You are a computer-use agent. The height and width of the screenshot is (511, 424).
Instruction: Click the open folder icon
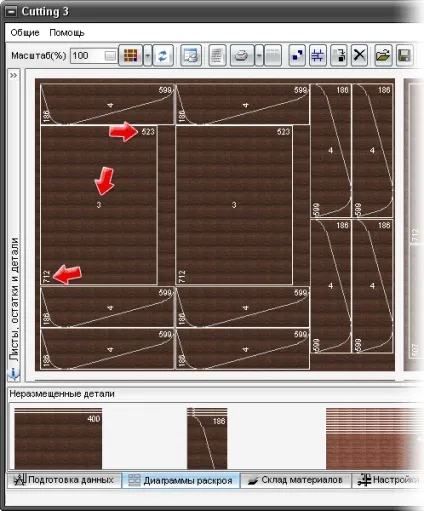point(383,55)
